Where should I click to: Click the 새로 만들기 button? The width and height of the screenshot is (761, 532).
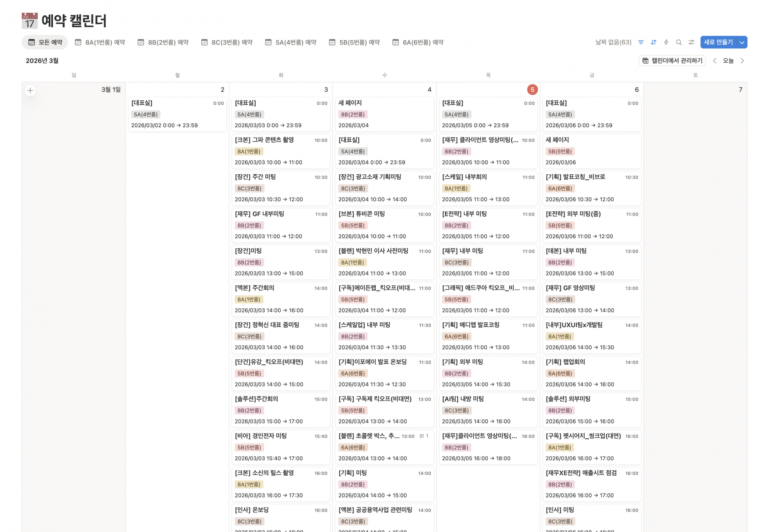coord(718,42)
